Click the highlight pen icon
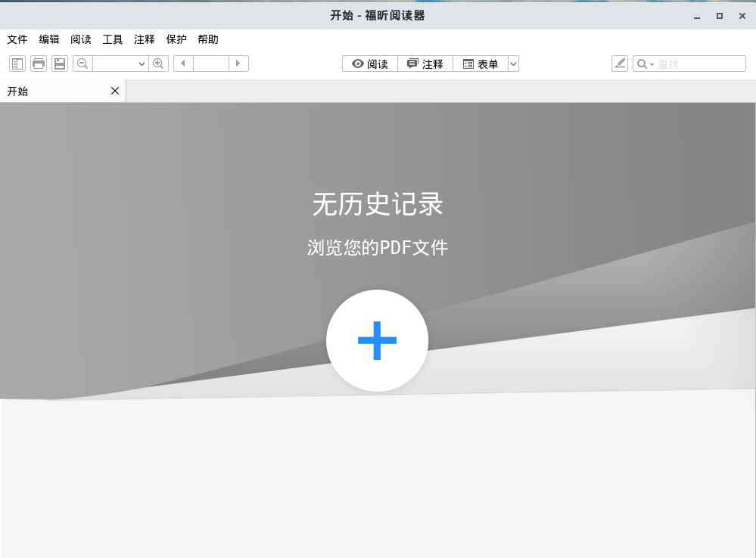 620,64
